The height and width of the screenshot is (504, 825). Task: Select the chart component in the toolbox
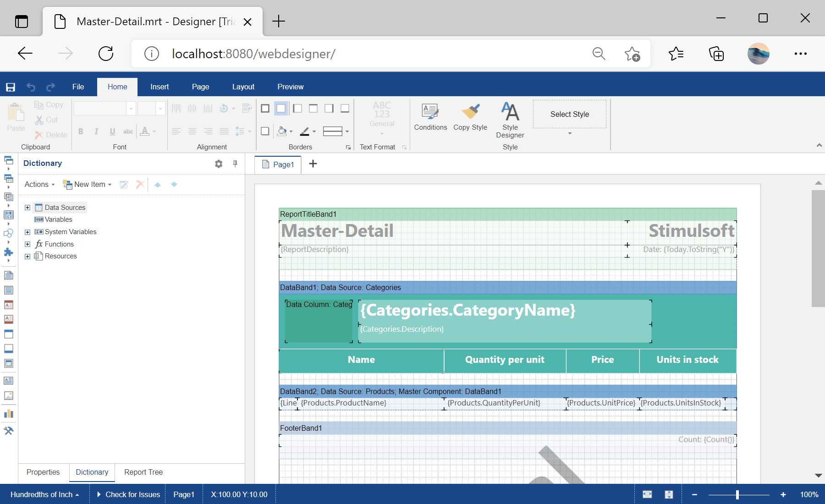click(8, 413)
